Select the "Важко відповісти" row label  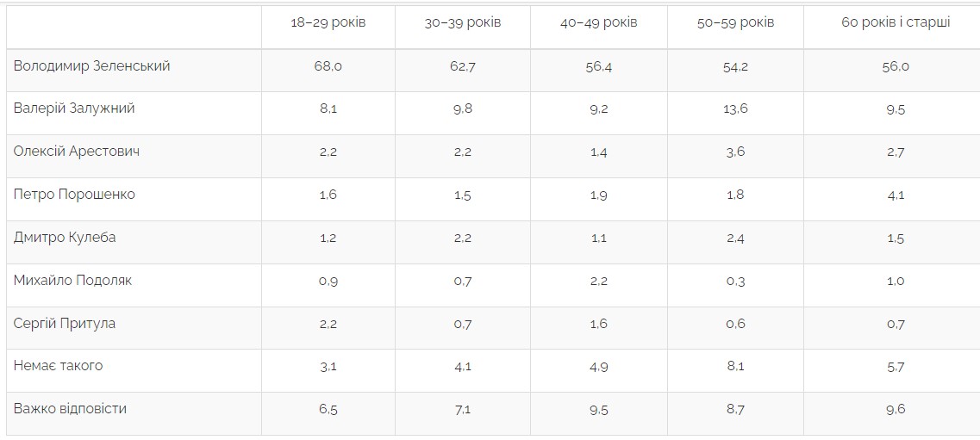point(70,409)
